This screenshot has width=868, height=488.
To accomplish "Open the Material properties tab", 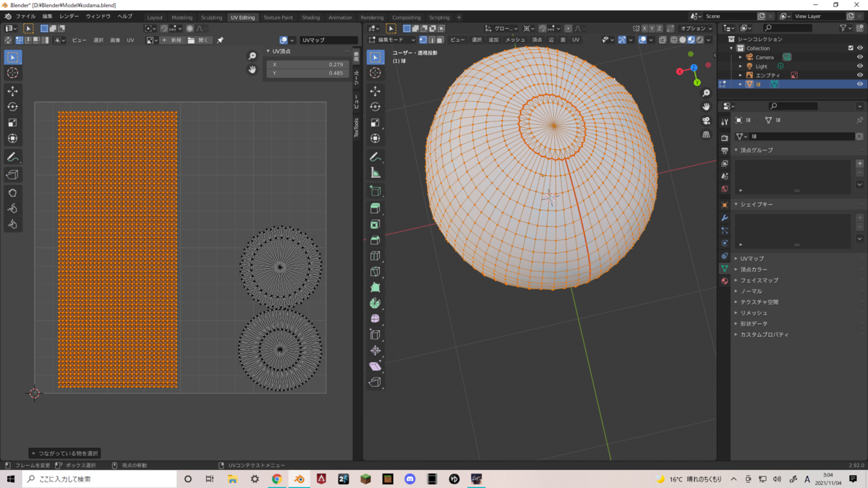I will 724,281.
